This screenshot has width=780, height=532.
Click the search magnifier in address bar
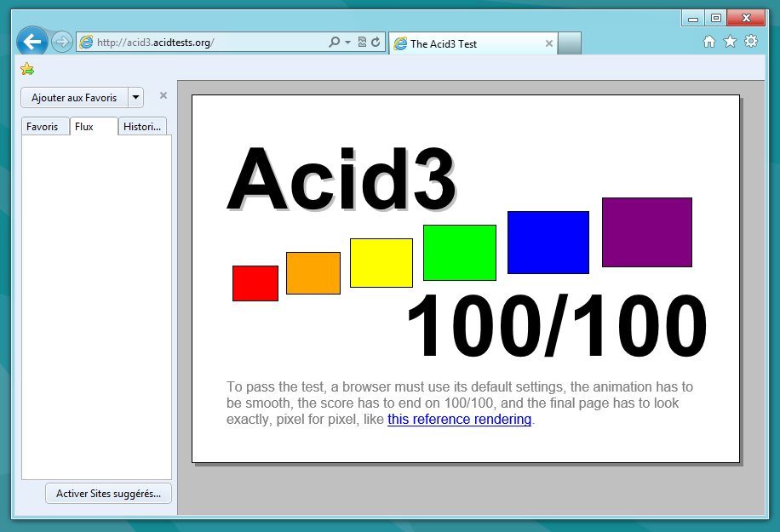[x=335, y=43]
